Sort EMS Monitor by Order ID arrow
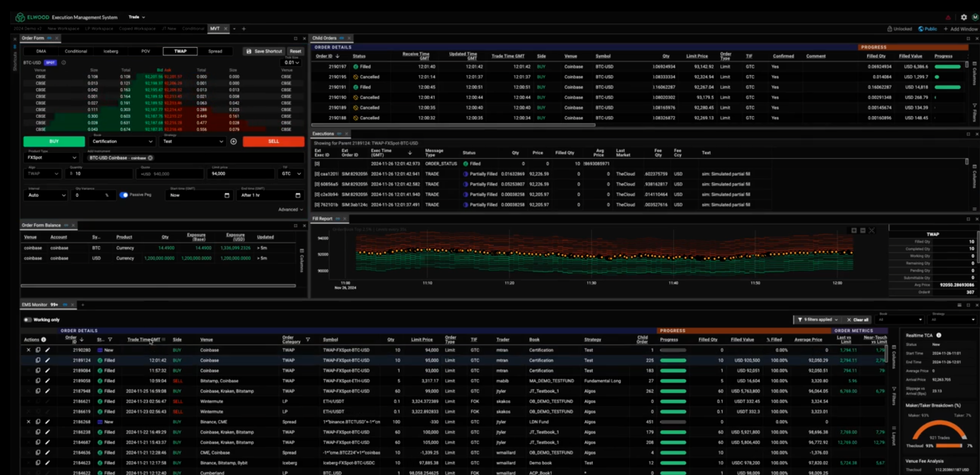The width and height of the screenshot is (980, 475). click(x=82, y=340)
